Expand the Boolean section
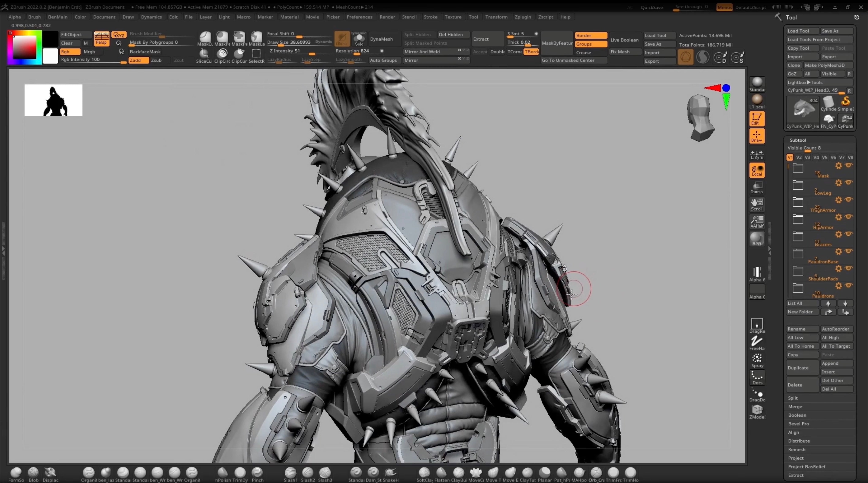The image size is (868, 483). pyautogui.click(x=797, y=415)
